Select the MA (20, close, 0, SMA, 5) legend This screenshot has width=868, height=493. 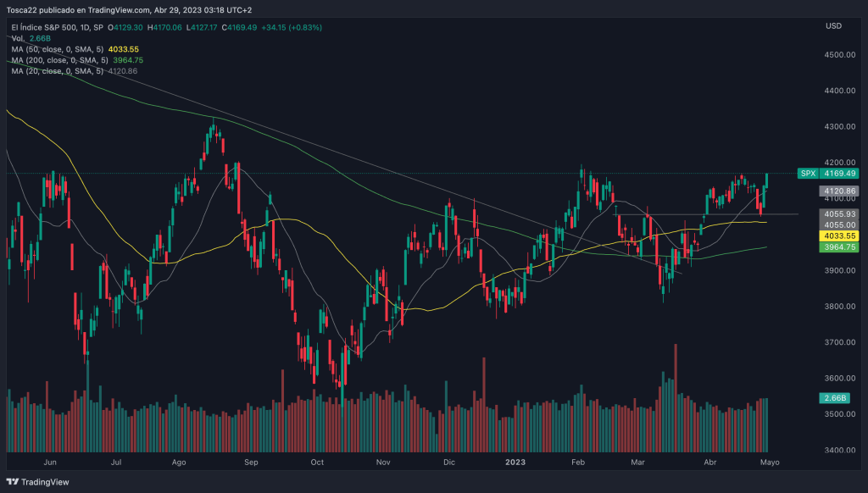pos(58,71)
